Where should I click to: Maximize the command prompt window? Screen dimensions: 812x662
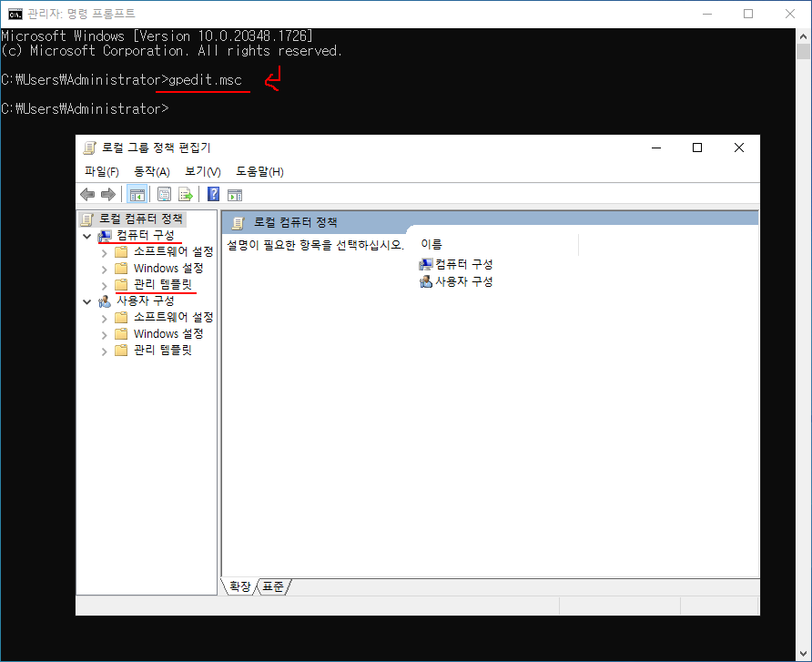coord(748,14)
